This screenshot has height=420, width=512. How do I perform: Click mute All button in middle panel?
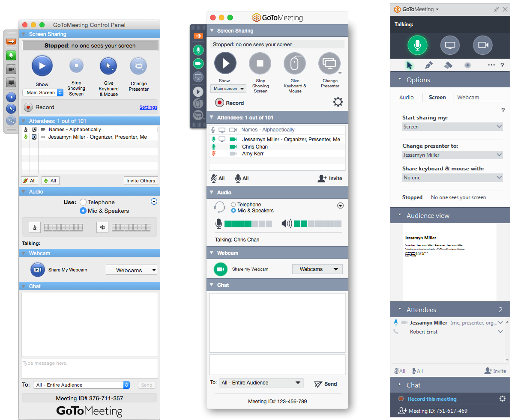tap(218, 179)
